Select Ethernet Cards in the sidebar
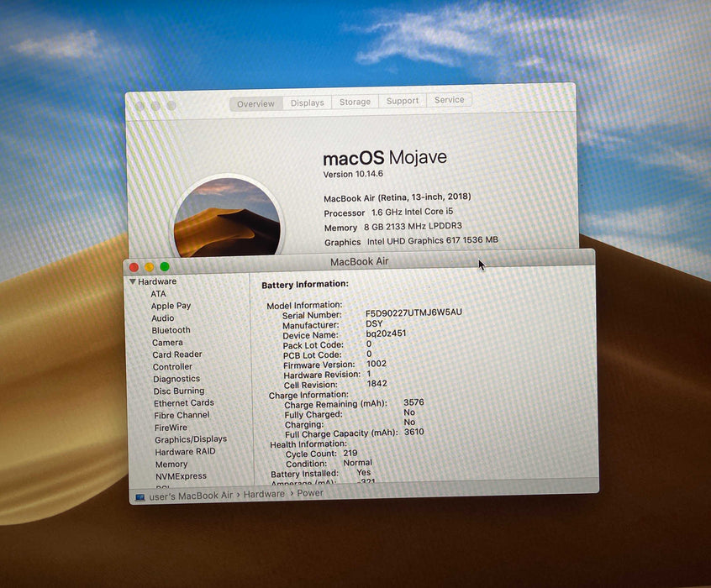The width and height of the screenshot is (711, 588). tap(184, 403)
